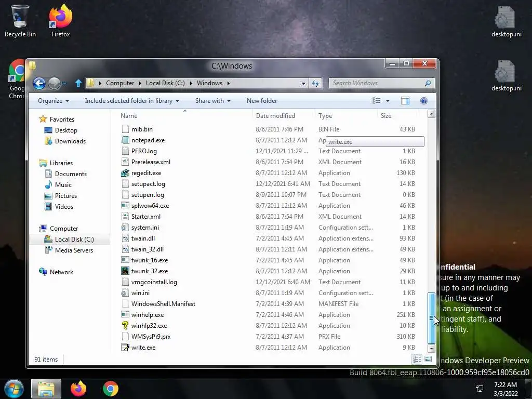Click the search magnifier icon
Viewport: 532px width, 399px height.
point(428,83)
